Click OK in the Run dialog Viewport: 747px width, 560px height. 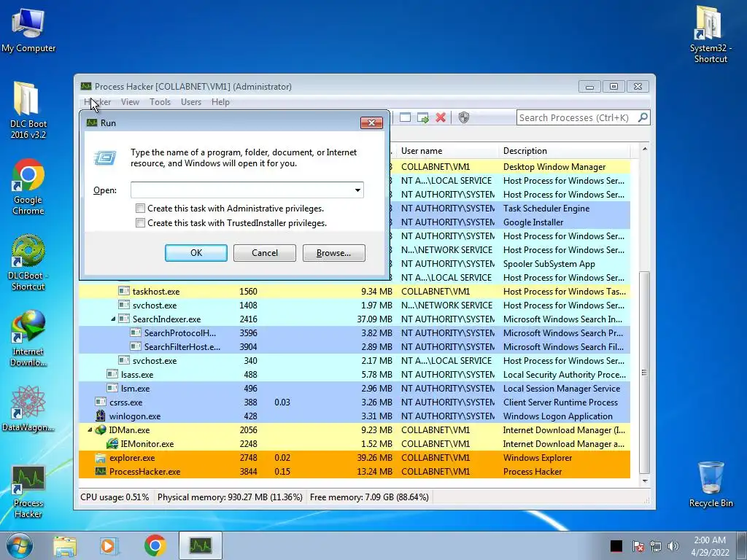pyautogui.click(x=196, y=253)
